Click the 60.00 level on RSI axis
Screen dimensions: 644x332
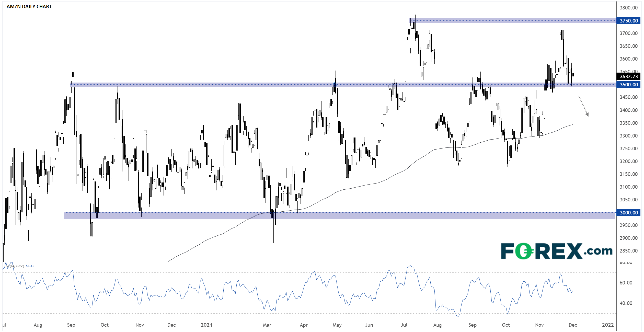coord(626,283)
